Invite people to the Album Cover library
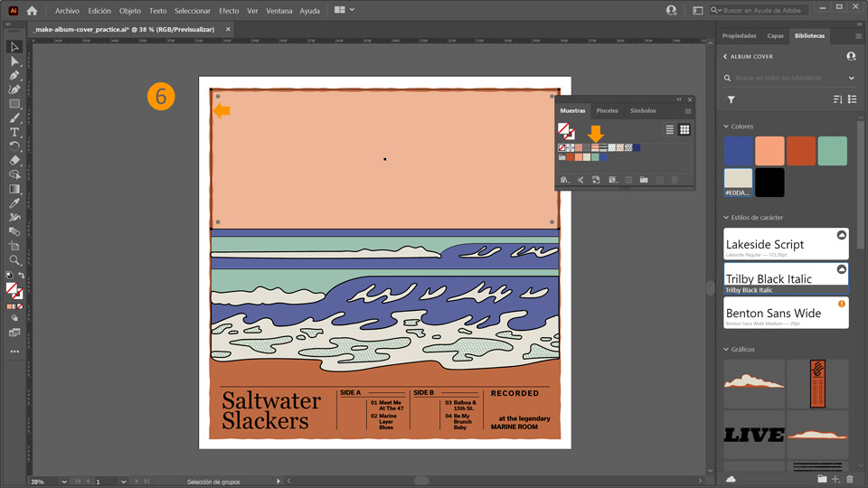Image resolution: width=868 pixels, height=488 pixels. (851, 56)
